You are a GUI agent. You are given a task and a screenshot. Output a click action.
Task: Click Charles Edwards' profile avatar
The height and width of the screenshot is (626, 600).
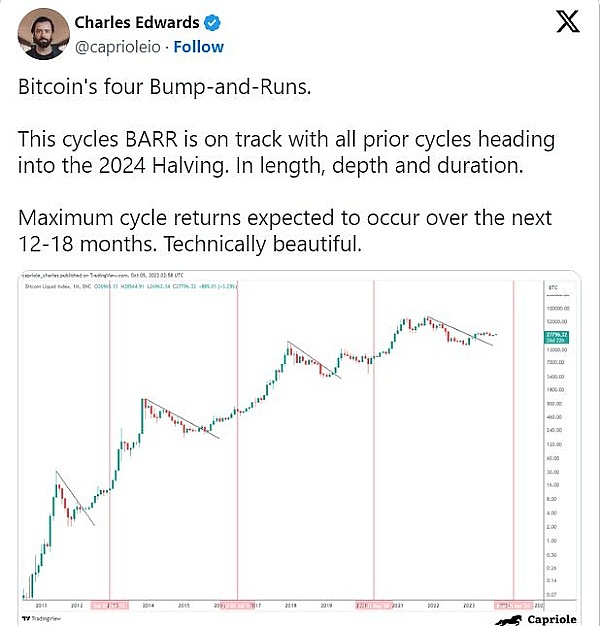(42, 36)
